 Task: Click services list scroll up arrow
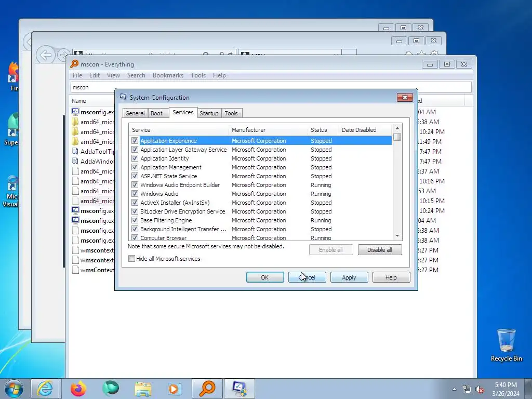pyautogui.click(x=397, y=128)
